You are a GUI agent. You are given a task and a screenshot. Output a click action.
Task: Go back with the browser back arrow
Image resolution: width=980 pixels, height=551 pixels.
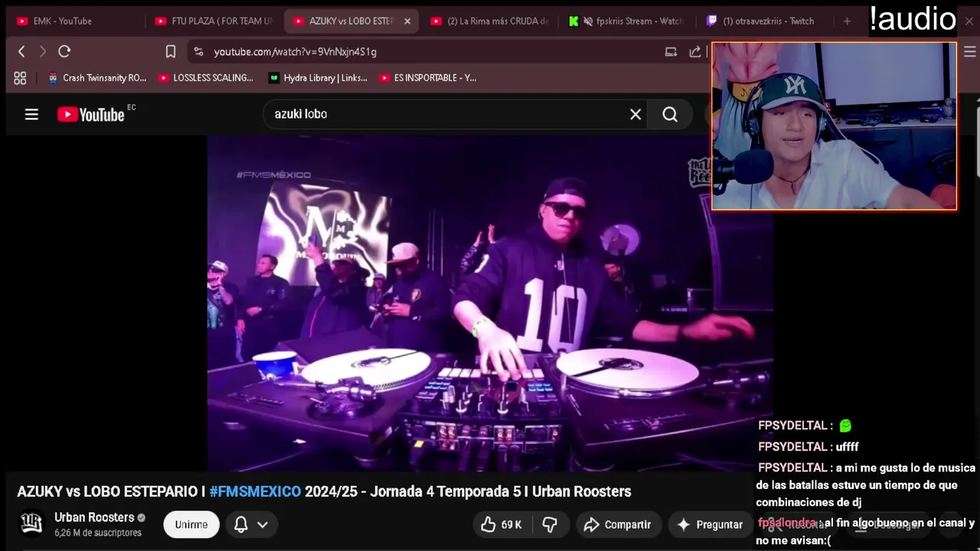pos(21,51)
